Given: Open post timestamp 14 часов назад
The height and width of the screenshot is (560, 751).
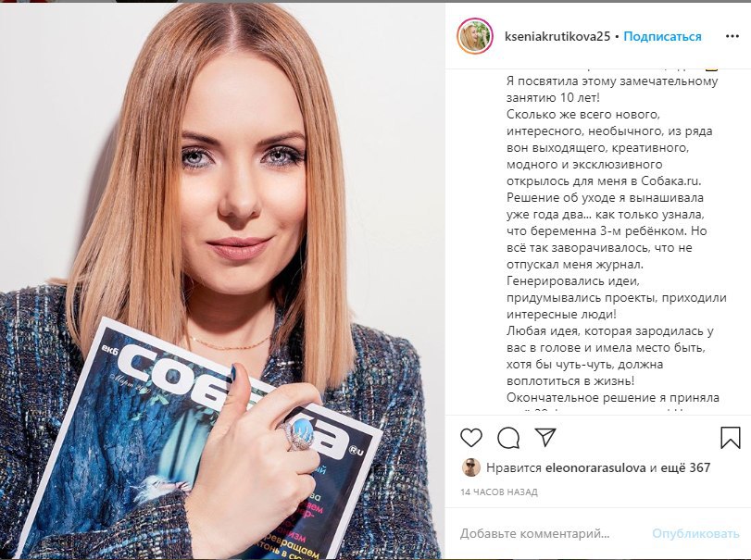Looking at the screenshot, I should pos(499,492).
